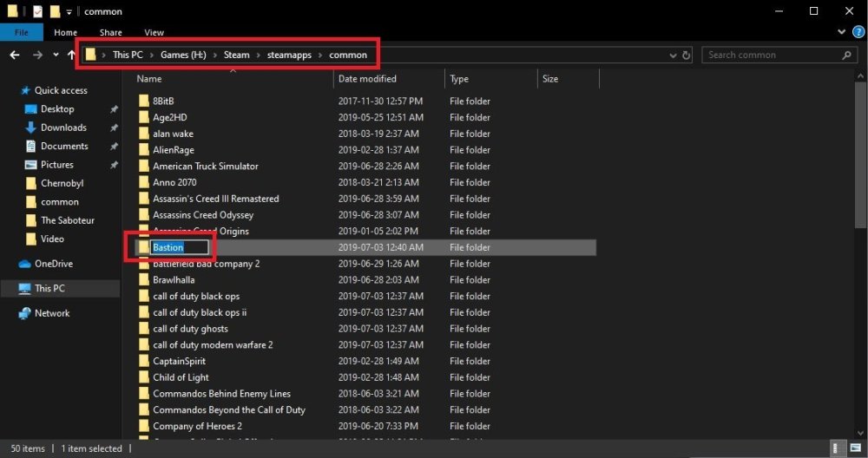Open the File menu
Image resolution: width=868 pixels, height=458 pixels.
(22, 33)
